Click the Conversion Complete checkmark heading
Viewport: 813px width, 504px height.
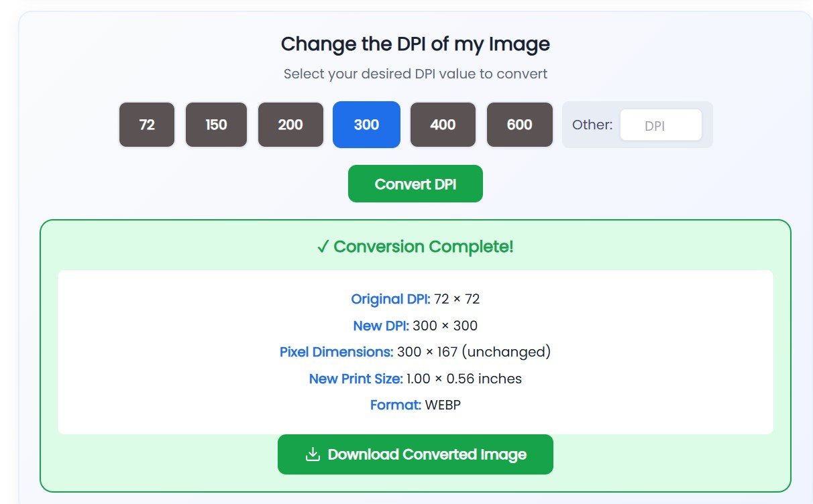pos(415,247)
